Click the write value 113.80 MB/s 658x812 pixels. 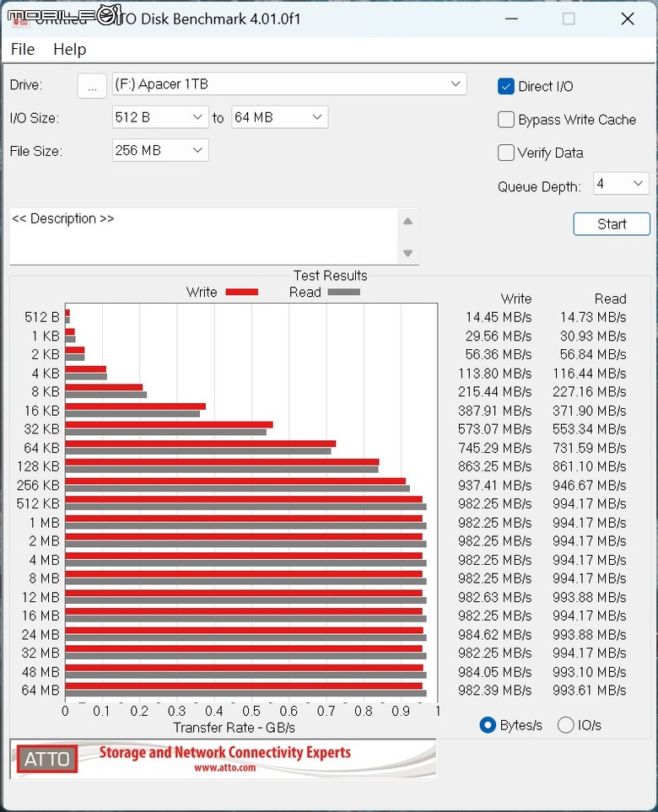[495, 374]
